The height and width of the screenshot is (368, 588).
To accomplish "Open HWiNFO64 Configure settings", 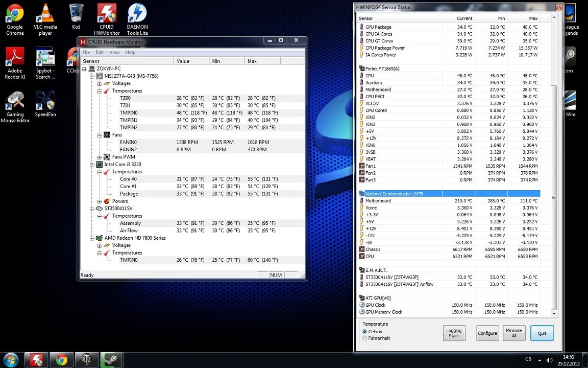I will (x=487, y=333).
